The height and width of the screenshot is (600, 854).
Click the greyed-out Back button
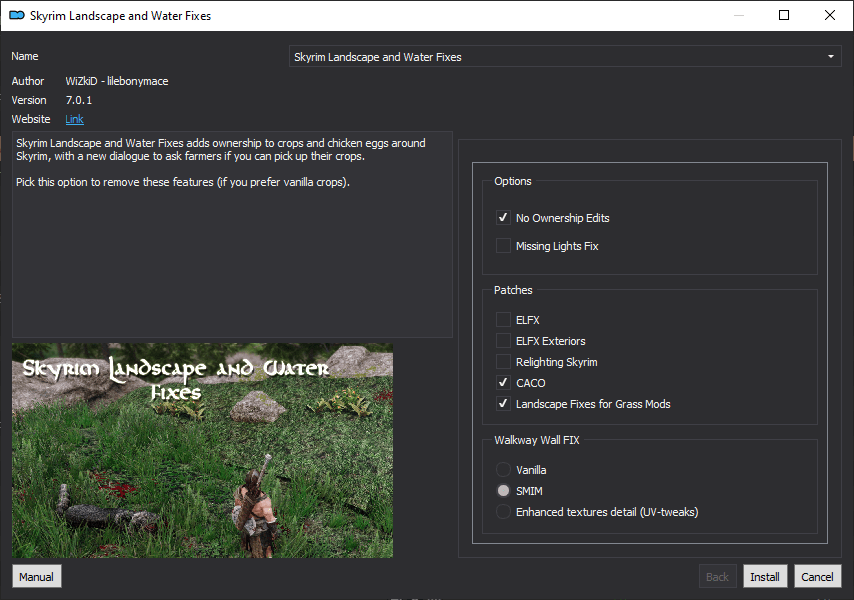tap(717, 577)
